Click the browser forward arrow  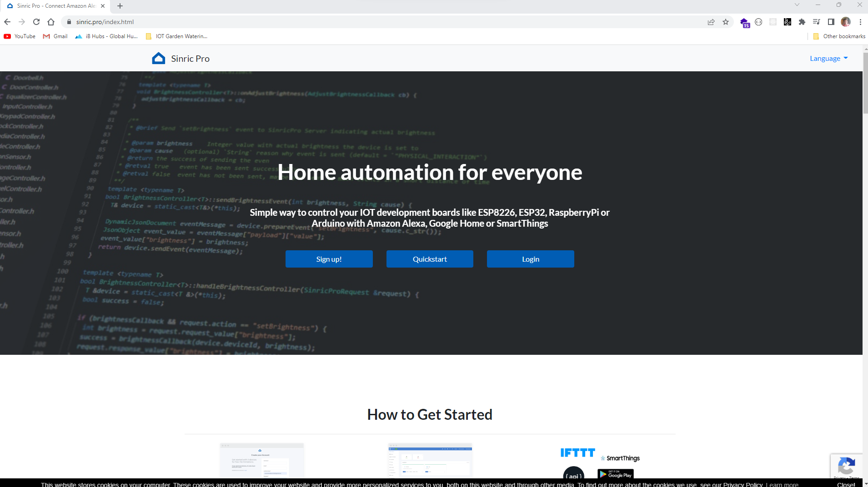coord(22,22)
